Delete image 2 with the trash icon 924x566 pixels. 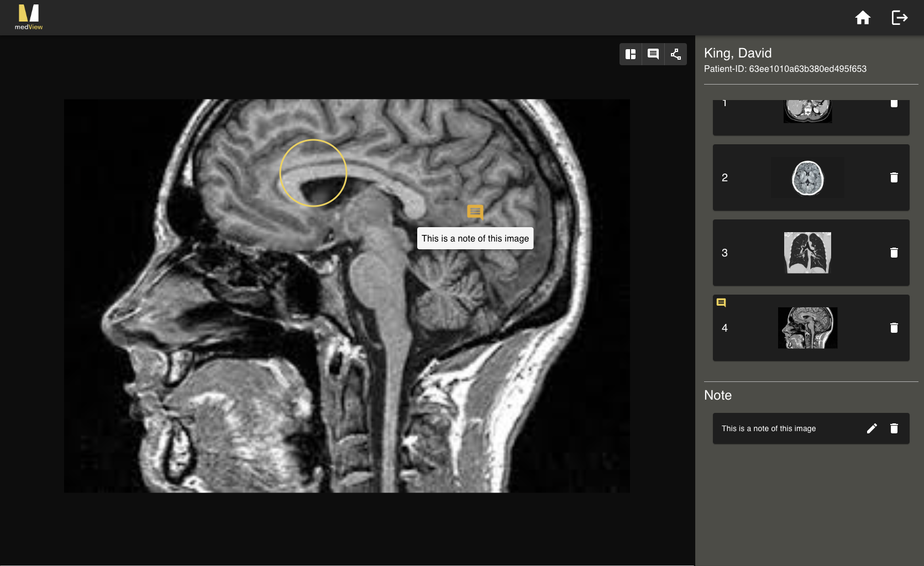894,177
